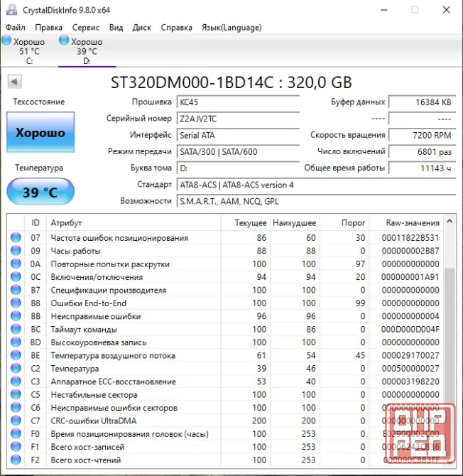Open the Справка menu
Screen dimensions: 463x476
[176, 27]
